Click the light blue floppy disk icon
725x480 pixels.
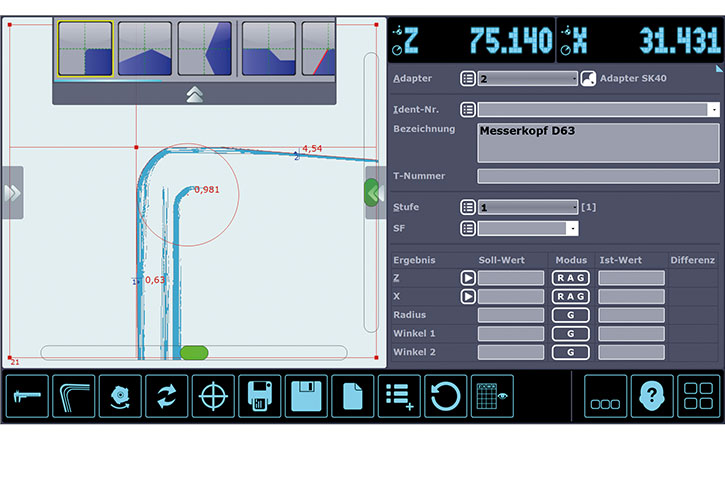click(306, 396)
